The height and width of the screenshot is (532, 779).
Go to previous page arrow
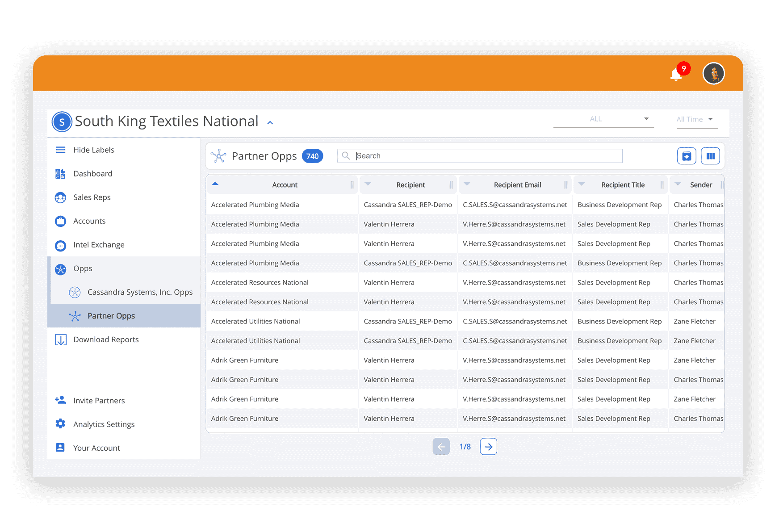441,446
